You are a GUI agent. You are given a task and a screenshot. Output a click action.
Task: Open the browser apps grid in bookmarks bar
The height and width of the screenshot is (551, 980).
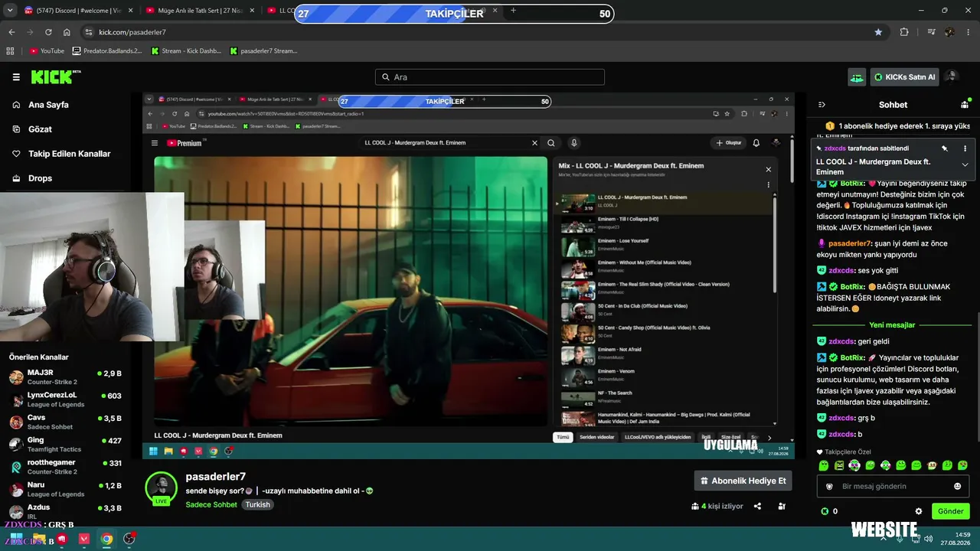coord(10,51)
